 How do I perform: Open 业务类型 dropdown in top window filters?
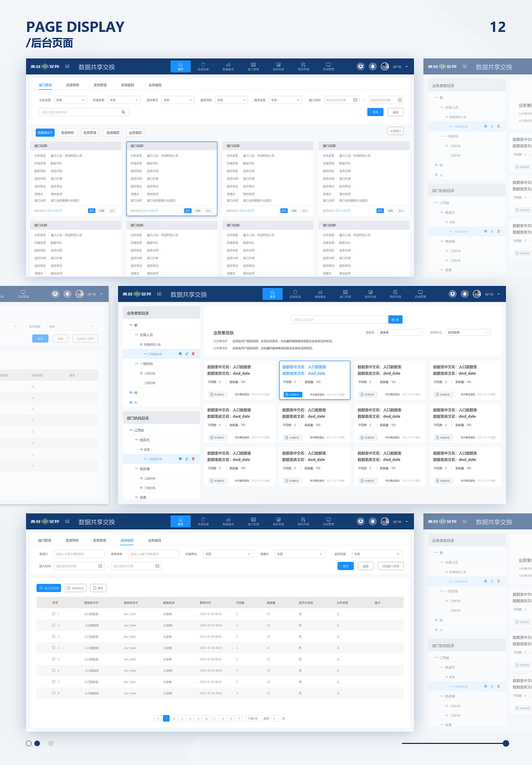coord(70,100)
